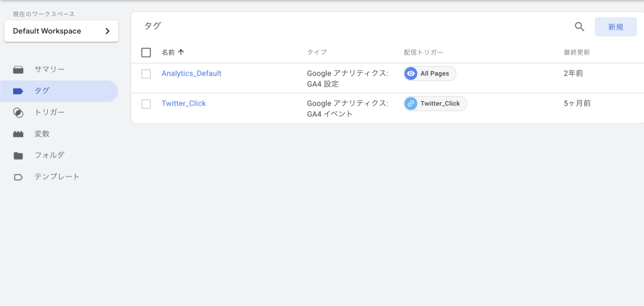
Task: Open the Analytics_Default tag link
Action: (191, 74)
